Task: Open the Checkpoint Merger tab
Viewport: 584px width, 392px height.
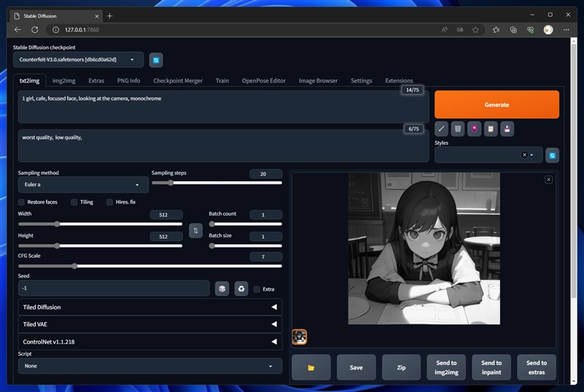Action: (177, 81)
